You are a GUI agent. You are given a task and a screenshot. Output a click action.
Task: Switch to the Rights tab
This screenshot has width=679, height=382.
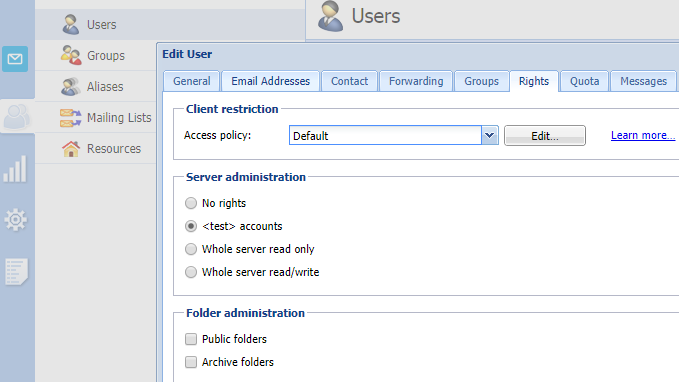(x=534, y=81)
